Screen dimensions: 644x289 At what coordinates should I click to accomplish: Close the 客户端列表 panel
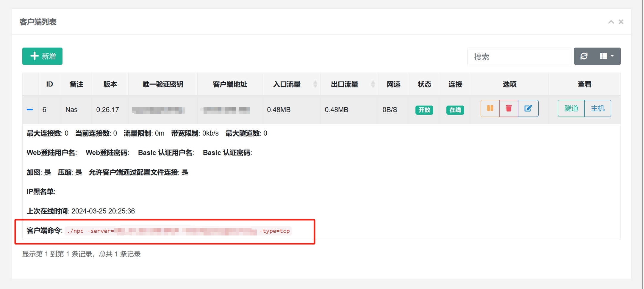[621, 22]
